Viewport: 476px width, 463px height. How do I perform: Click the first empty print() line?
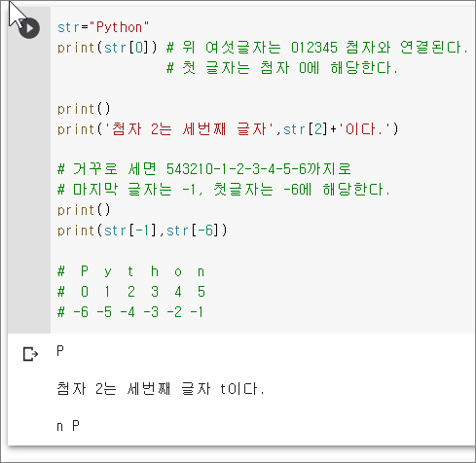pos(84,109)
